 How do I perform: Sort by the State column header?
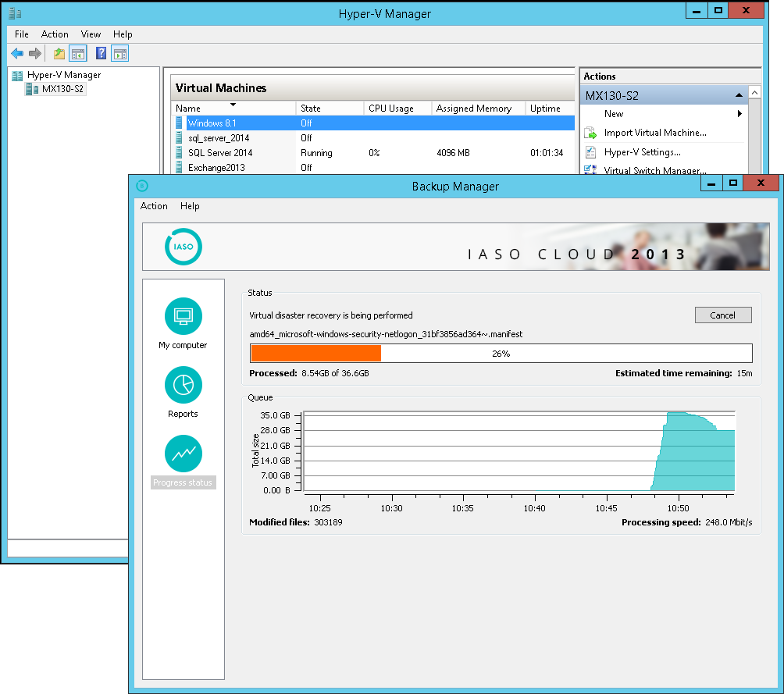(x=330, y=109)
